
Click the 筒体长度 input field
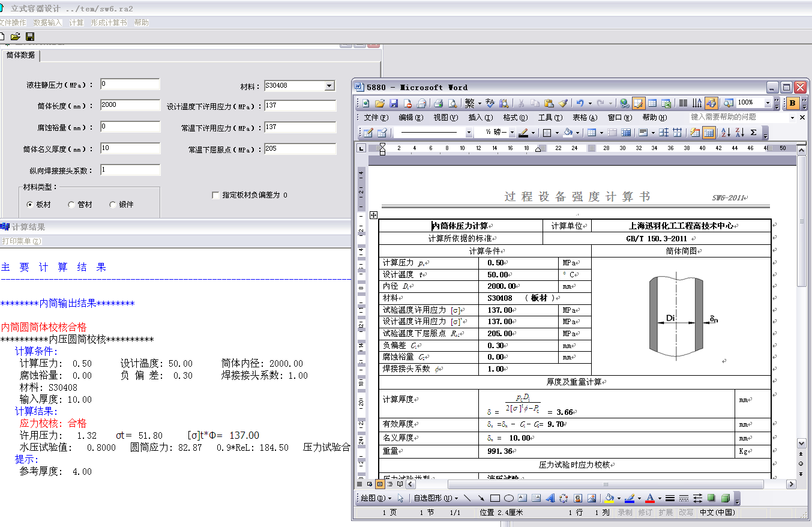tap(130, 104)
